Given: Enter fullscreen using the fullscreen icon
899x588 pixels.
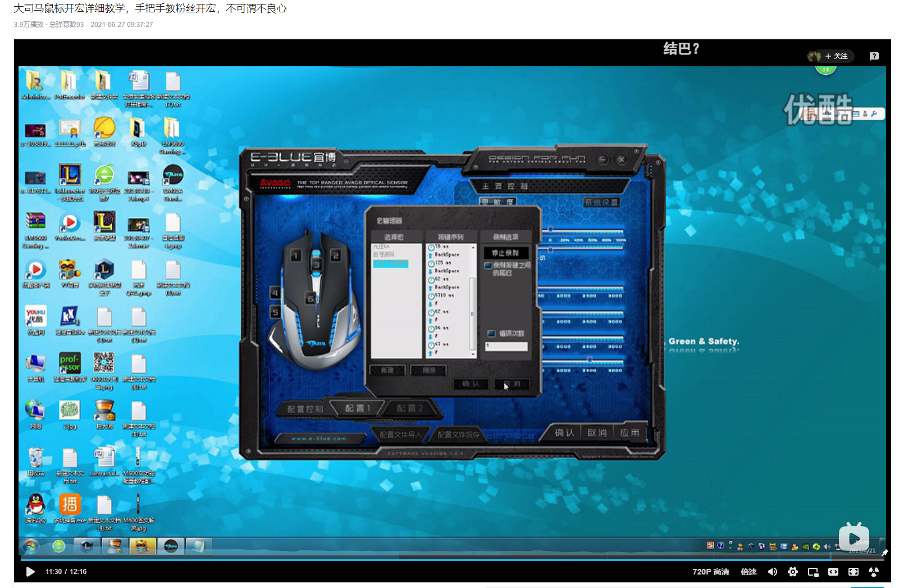Looking at the screenshot, I should (x=853, y=572).
